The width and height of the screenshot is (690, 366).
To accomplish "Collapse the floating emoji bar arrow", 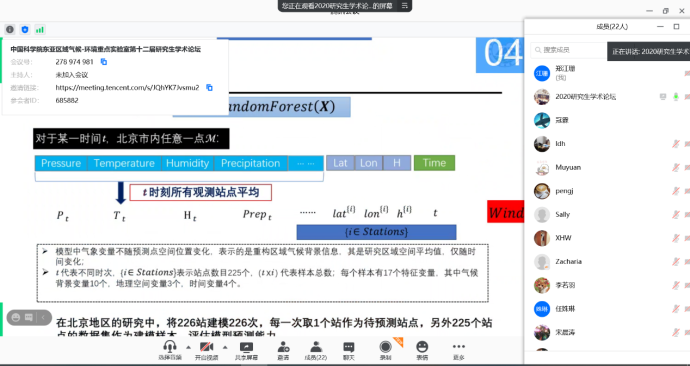I will [43, 317].
